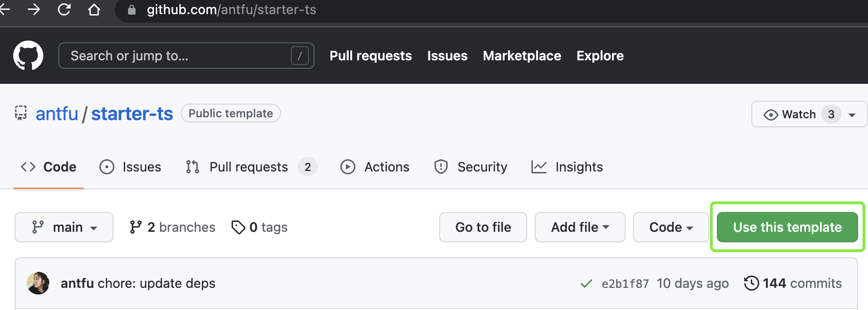Viewport: 868px width, 310px height.
Task: Open commit history via 144 commits
Action: coord(793,283)
